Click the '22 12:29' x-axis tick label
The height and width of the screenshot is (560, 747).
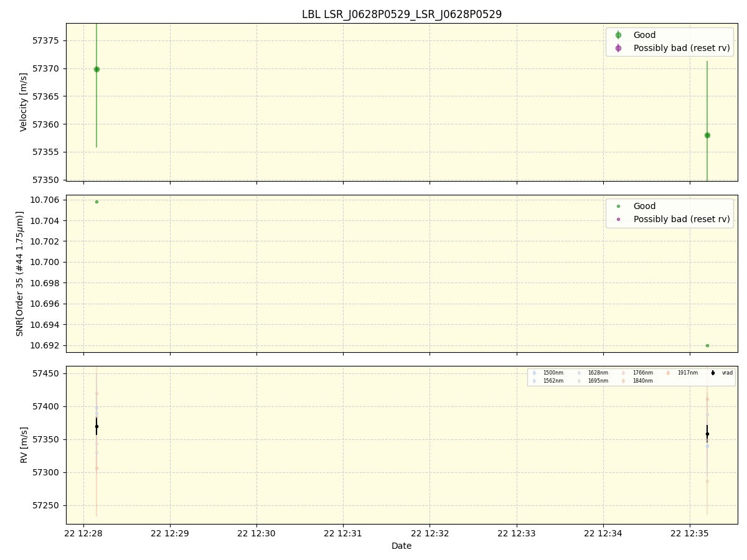point(170,533)
